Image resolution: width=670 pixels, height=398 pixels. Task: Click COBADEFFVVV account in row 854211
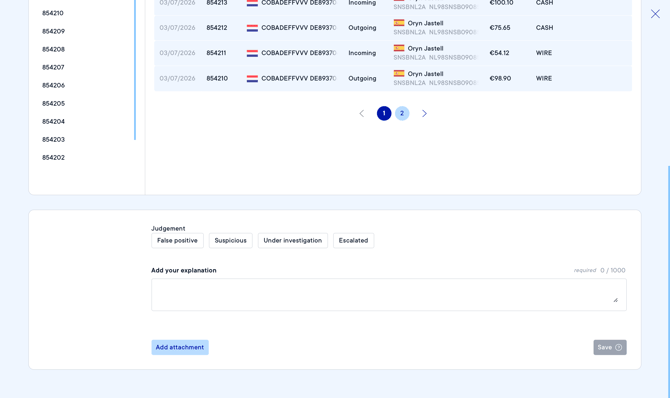(x=299, y=53)
